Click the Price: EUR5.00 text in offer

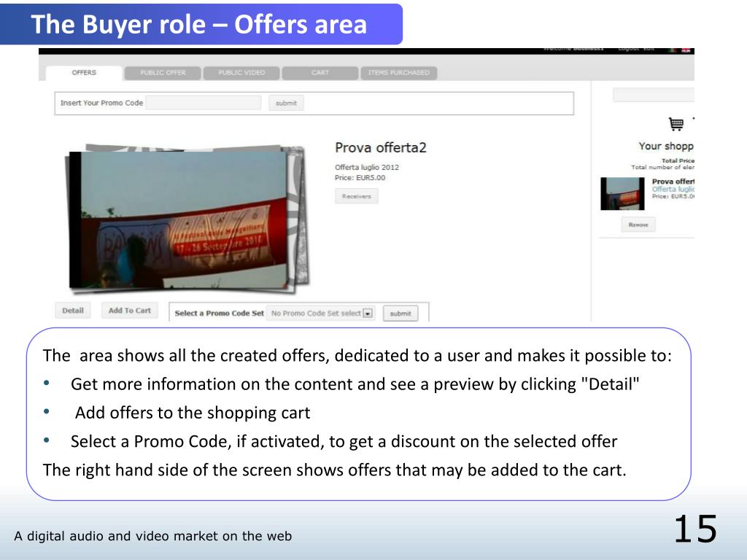pyautogui.click(x=360, y=178)
